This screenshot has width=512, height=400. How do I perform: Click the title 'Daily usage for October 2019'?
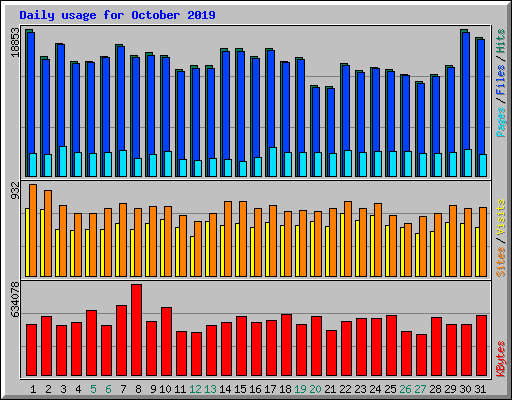point(117,15)
